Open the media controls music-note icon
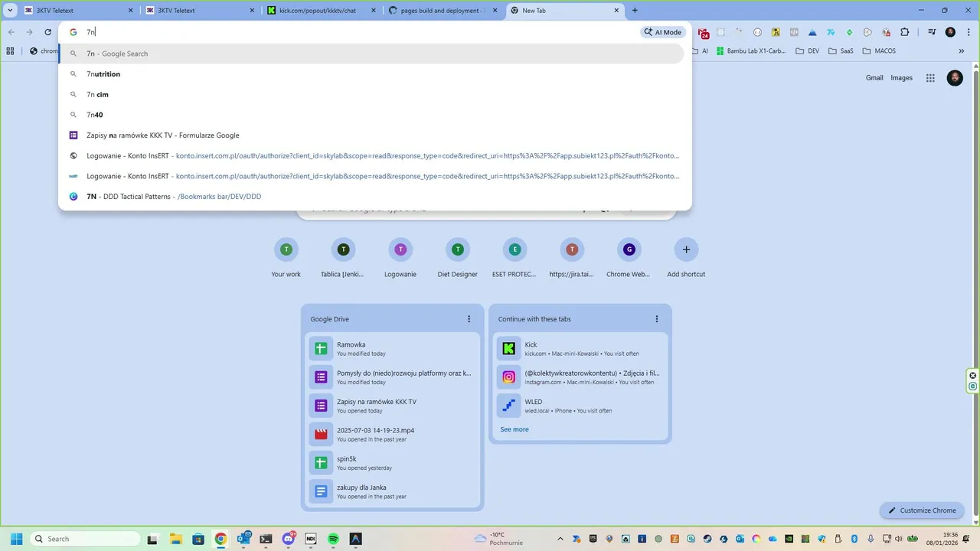Screen dimensions: 980x551 click(x=932, y=32)
